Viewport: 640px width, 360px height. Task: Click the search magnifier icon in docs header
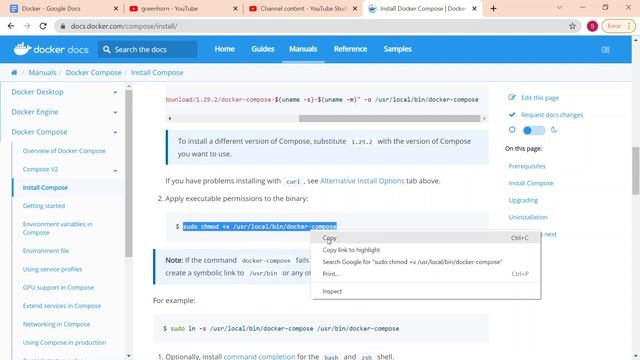point(107,49)
